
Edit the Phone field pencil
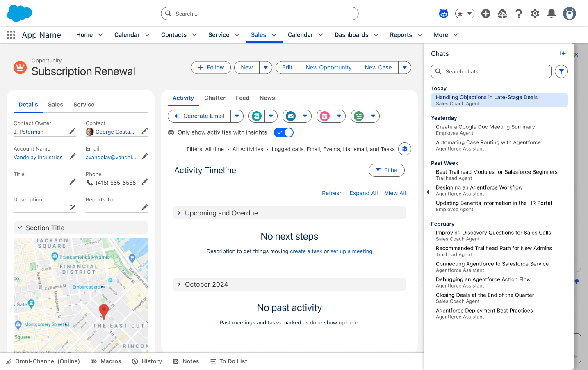pyautogui.click(x=145, y=182)
